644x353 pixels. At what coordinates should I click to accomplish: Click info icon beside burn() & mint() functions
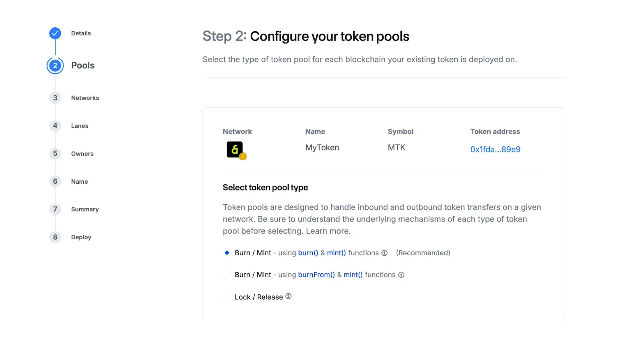(384, 253)
